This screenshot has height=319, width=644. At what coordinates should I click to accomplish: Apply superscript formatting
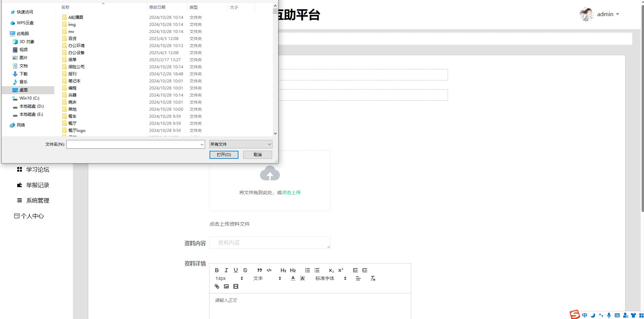(341, 270)
